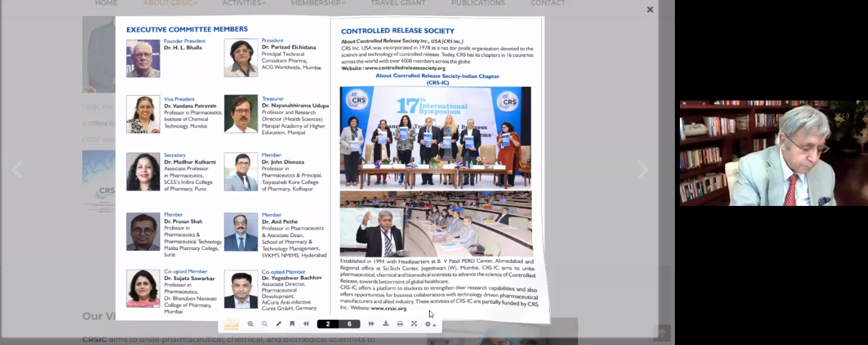Click the 'Secretary' title text
The height and width of the screenshot is (345, 868).
pos(175,155)
